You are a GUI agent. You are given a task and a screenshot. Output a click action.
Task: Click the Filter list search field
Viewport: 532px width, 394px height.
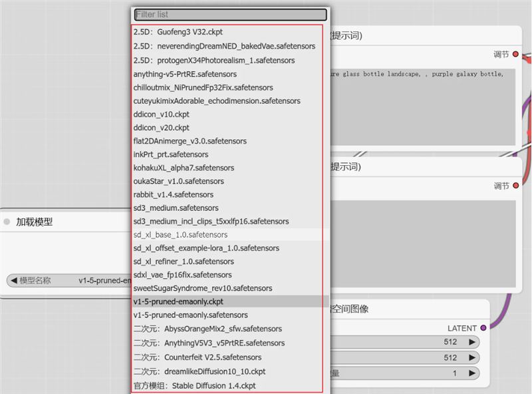(x=230, y=14)
